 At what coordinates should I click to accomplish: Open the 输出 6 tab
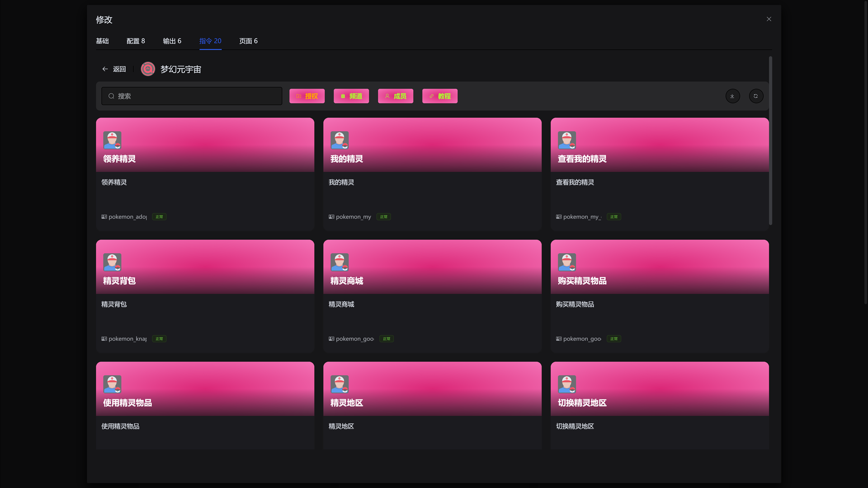point(172,41)
